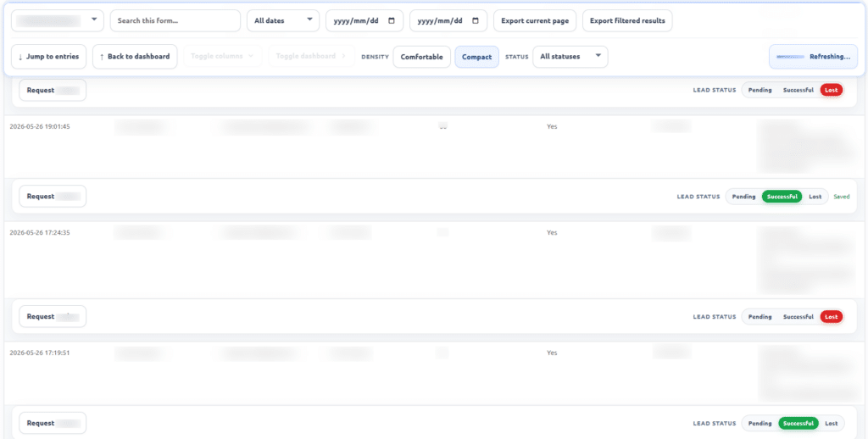Screen dimensions: 868x439
Task: Open calendar picker in first date field
Action: point(392,20)
